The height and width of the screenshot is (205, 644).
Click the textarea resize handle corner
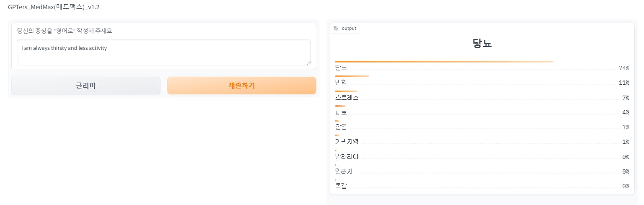pyautogui.click(x=308, y=63)
